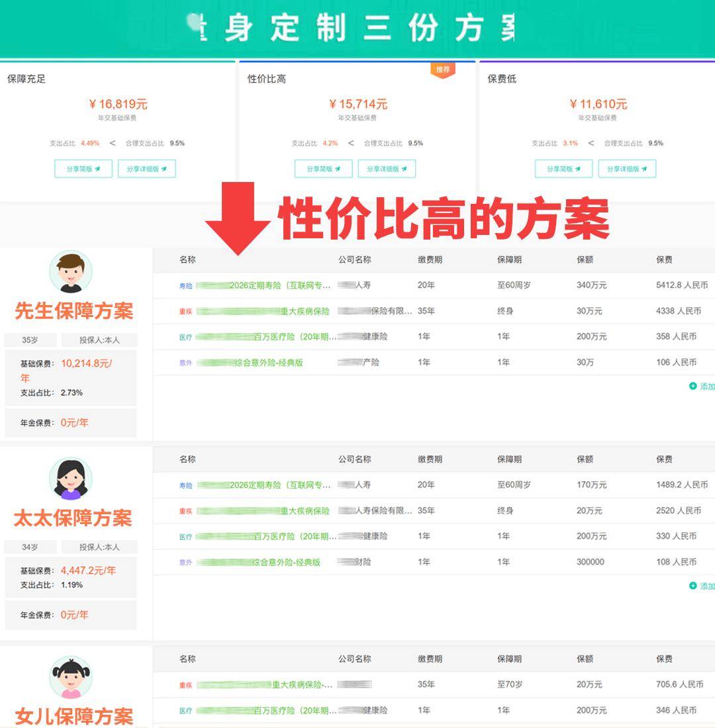Click 寿险 tag in husband's plan table
The width and height of the screenshot is (715, 728).
coord(185,286)
